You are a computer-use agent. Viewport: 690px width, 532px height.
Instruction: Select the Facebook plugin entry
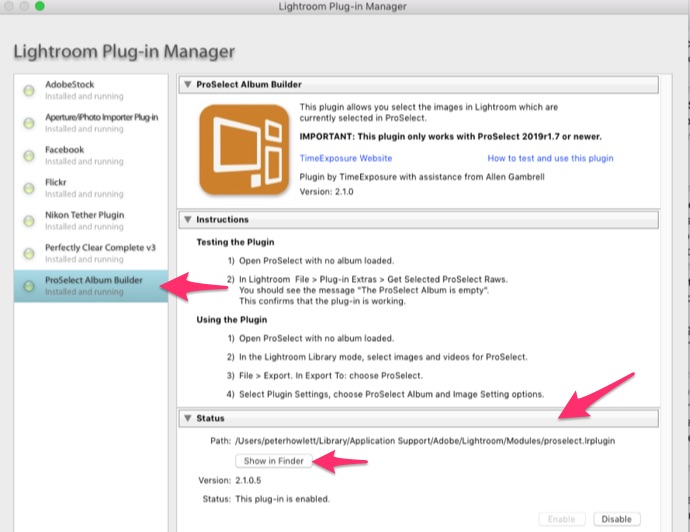pos(91,155)
